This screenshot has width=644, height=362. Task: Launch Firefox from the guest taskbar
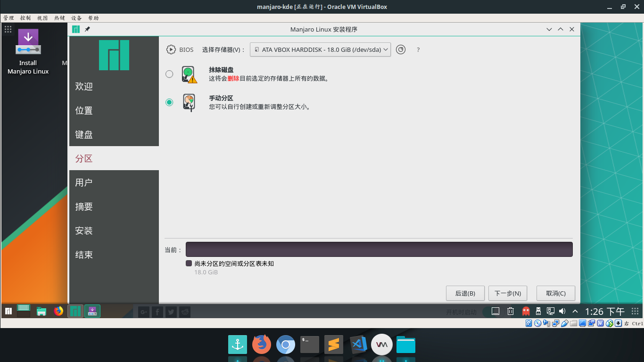click(x=58, y=311)
